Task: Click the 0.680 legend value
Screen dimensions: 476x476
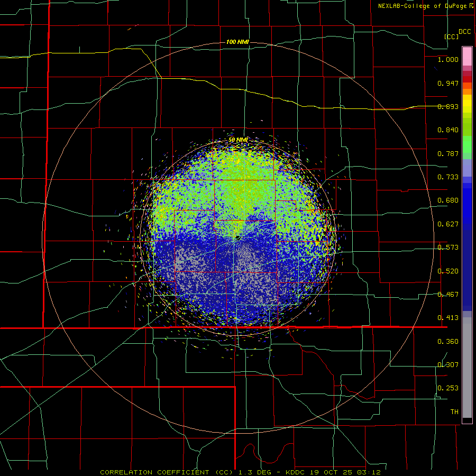Action: click(x=448, y=200)
